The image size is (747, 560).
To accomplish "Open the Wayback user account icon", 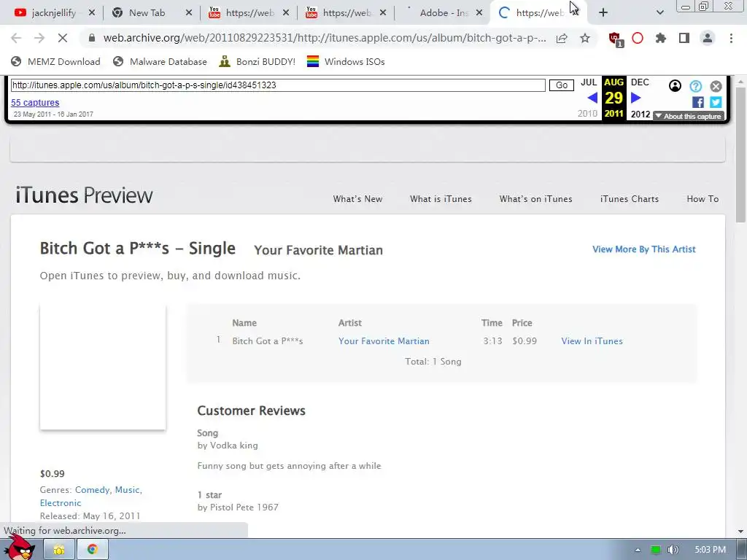I will coord(675,86).
